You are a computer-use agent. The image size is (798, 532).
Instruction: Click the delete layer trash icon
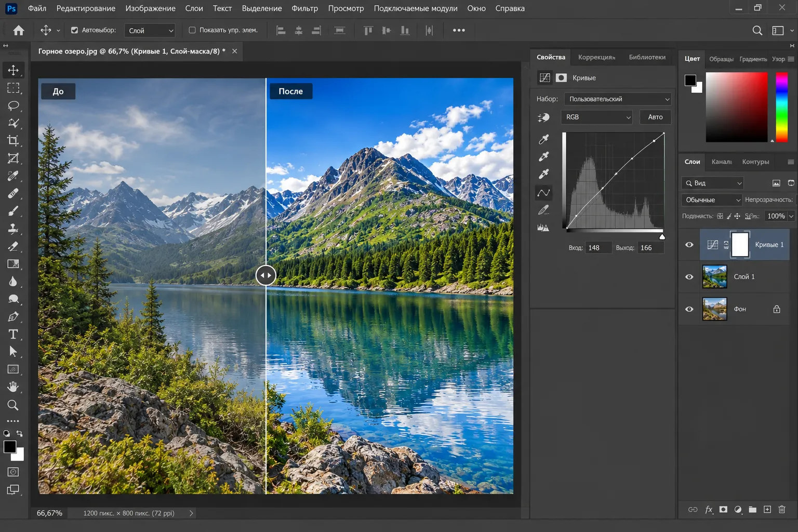(x=782, y=510)
